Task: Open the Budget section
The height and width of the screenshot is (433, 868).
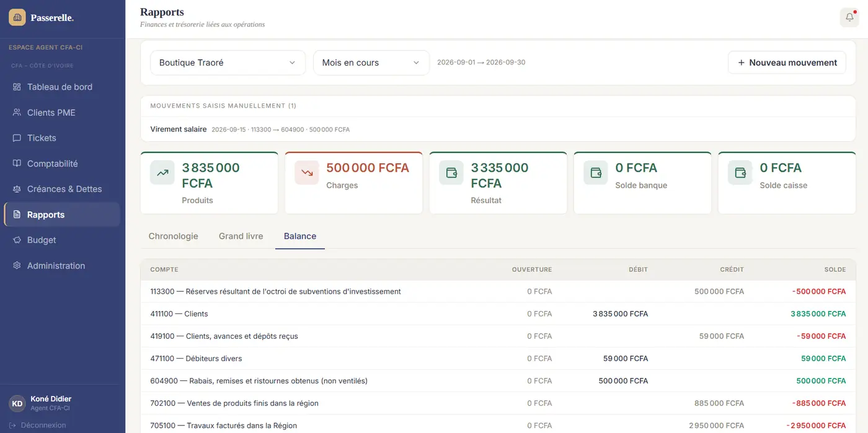Action: (62, 240)
